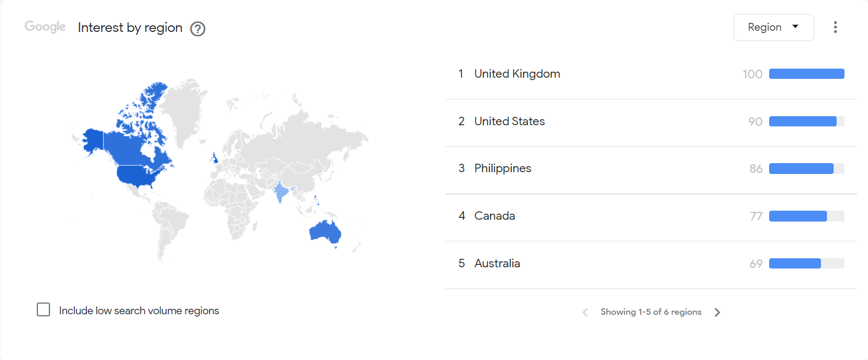868x360 pixels.
Task: Enable Include low search volume regions
Action: 43,310
